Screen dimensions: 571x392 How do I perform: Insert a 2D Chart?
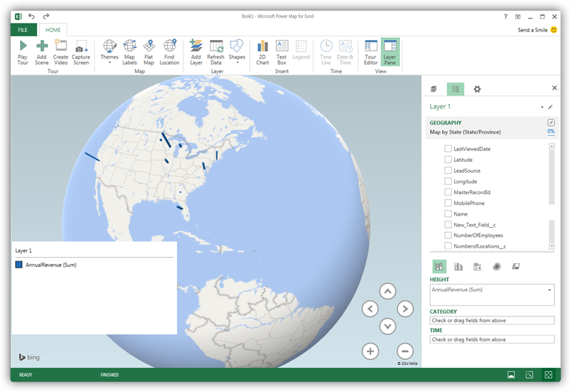click(263, 52)
